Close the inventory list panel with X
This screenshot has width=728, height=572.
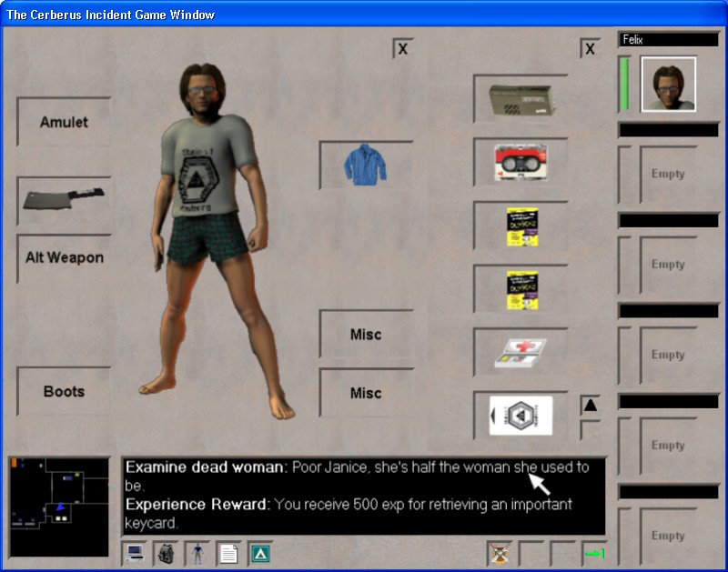point(590,49)
